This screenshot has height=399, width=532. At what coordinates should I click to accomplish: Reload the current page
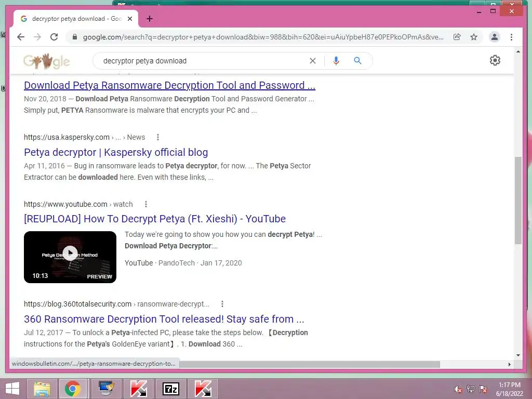(x=54, y=37)
